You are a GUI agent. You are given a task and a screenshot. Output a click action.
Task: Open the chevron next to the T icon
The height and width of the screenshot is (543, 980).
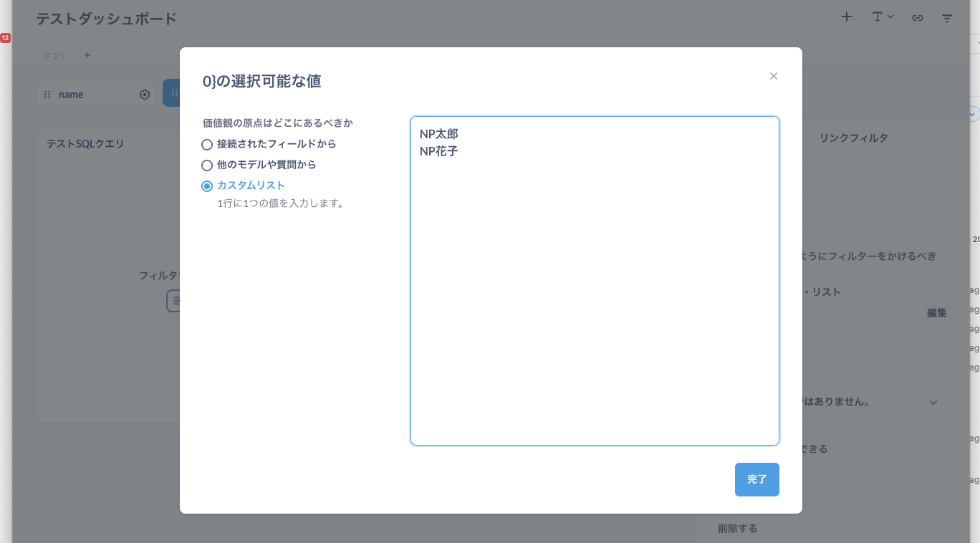[x=890, y=17]
